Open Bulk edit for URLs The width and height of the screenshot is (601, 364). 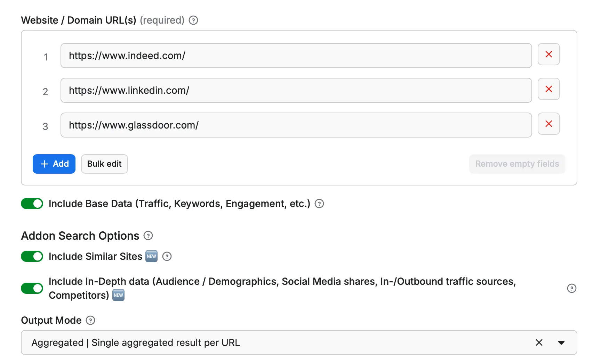coord(104,164)
